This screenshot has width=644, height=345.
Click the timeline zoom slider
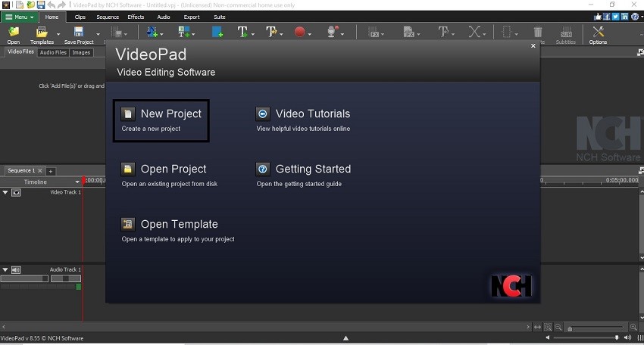599,328
